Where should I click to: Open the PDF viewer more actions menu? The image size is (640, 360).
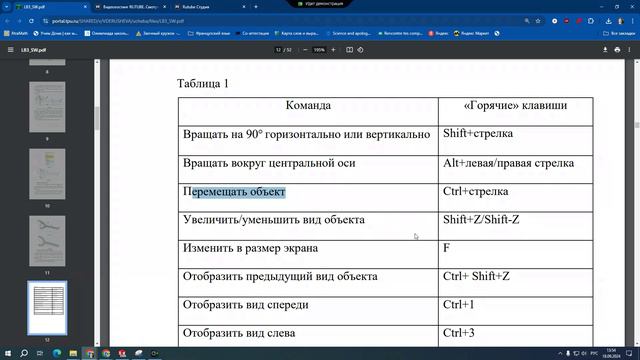coord(629,50)
